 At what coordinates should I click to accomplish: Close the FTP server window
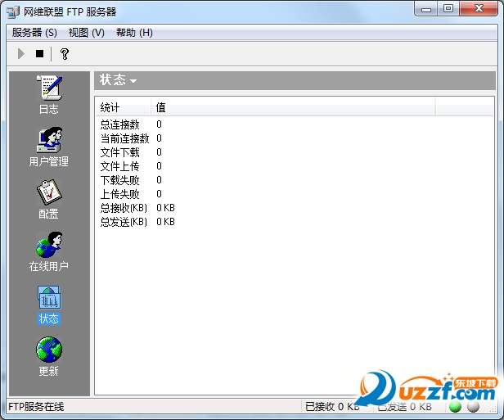479,9
